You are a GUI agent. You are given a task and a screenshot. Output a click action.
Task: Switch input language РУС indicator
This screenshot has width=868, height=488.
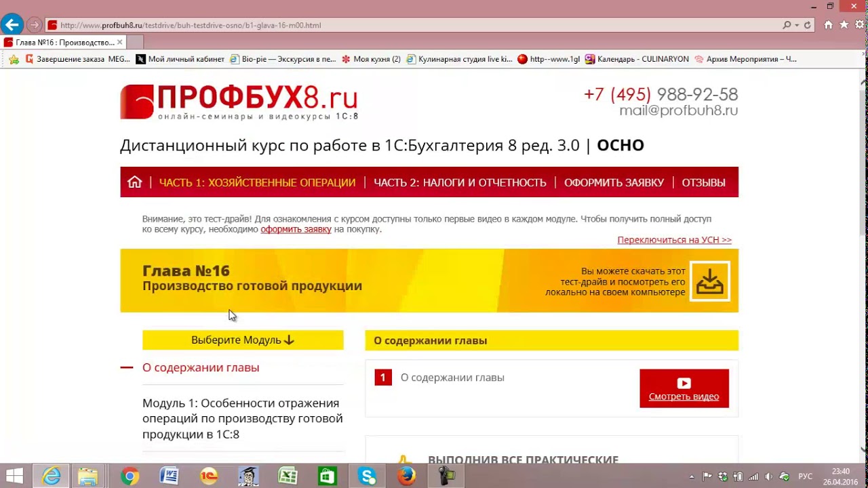806,476
